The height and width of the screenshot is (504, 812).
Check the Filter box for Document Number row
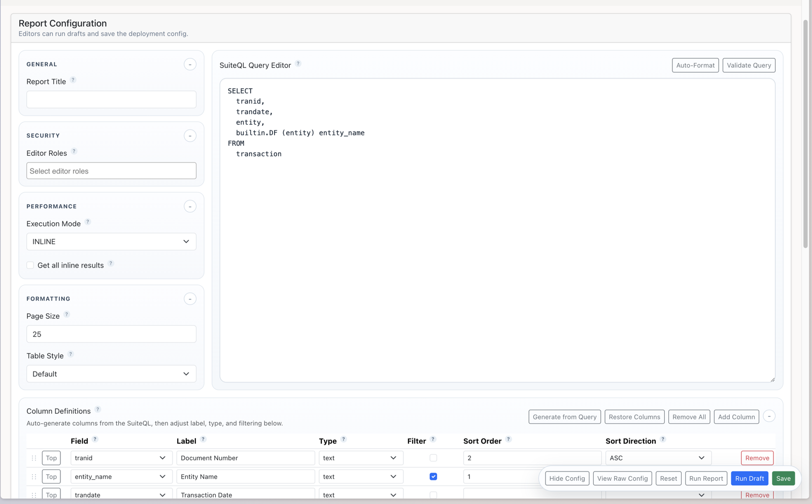(433, 457)
